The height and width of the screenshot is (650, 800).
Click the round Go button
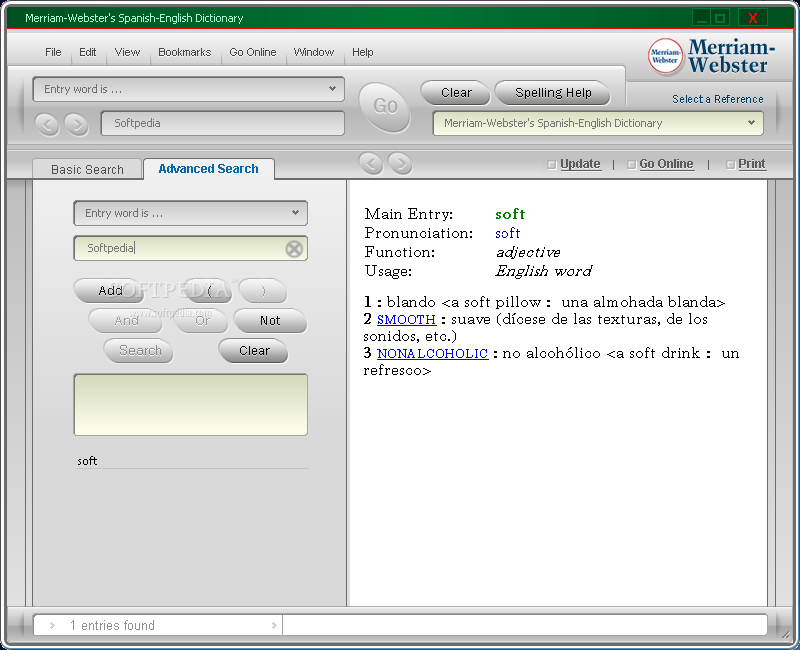click(385, 107)
